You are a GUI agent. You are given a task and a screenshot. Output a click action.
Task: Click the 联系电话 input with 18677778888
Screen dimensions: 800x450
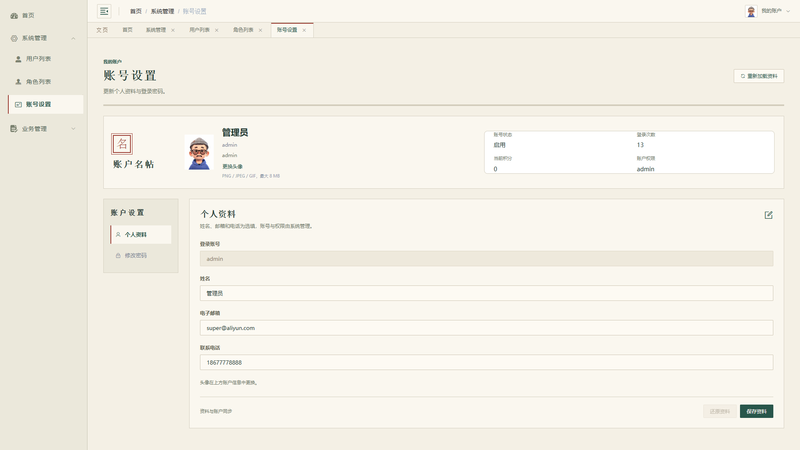[x=486, y=363]
